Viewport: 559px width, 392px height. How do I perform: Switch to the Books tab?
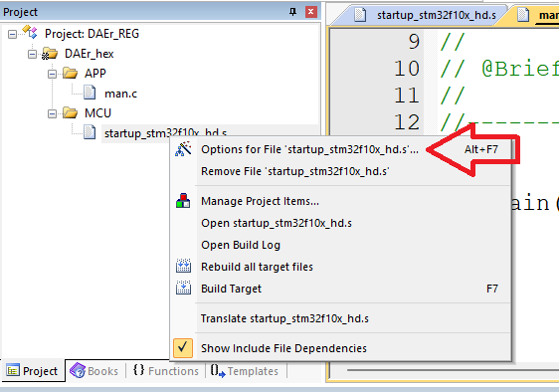point(94,371)
